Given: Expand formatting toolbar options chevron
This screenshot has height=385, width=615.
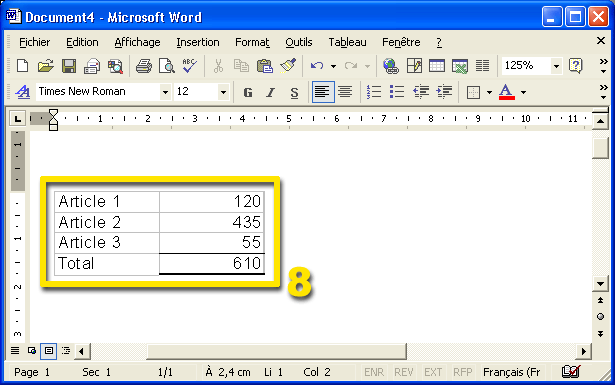Looking at the screenshot, I should (x=603, y=92).
